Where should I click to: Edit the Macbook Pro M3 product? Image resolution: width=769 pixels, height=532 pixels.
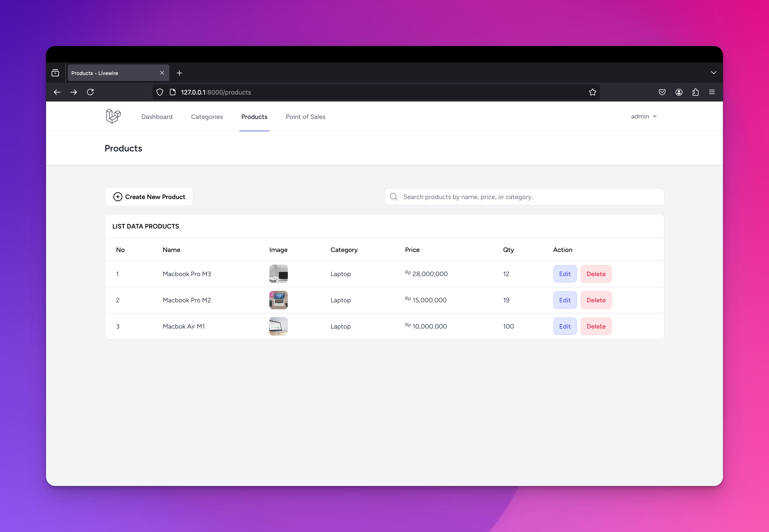click(565, 274)
